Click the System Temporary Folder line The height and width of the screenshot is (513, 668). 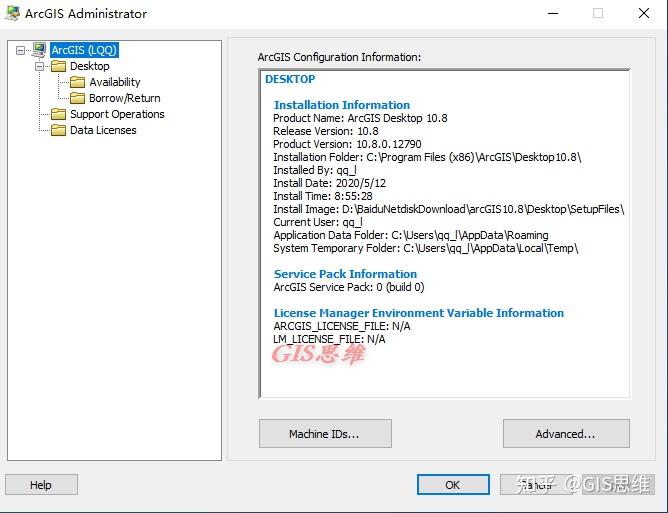coord(426,248)
